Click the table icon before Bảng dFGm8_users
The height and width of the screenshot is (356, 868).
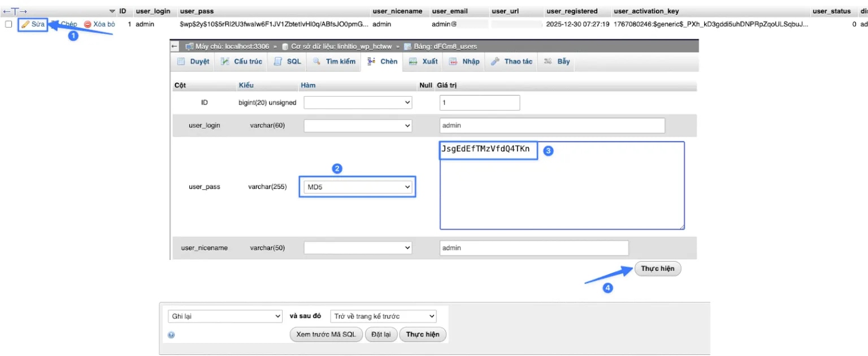407,46
